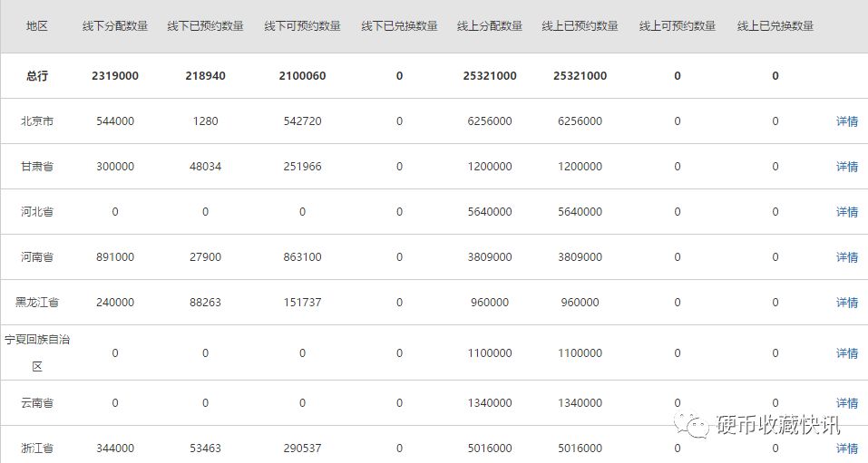Open 详情 link for 河南省 row
This screenshot has width=868, height=463.
point(846,257)
